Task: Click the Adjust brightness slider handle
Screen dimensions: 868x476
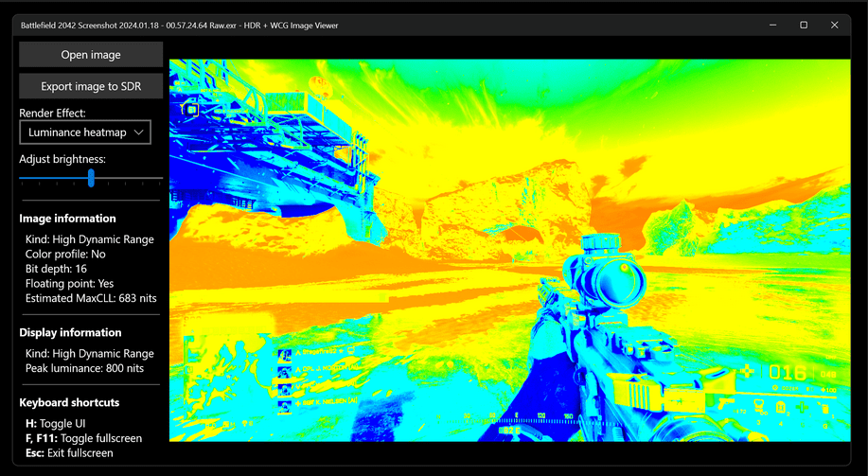Action: 91,178
